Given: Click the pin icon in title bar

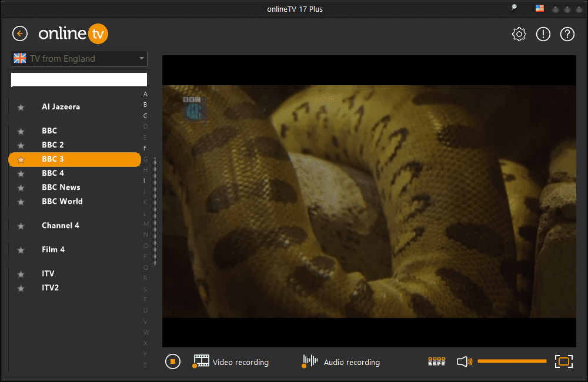Looking at the screenshot, I should 514,8.
